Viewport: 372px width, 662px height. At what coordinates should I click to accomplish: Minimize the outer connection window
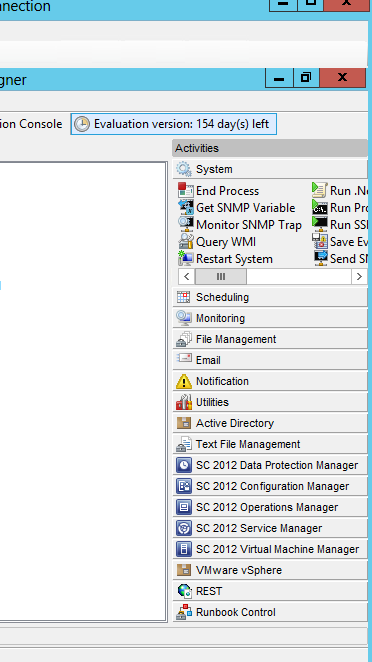[x=283, y=5]
